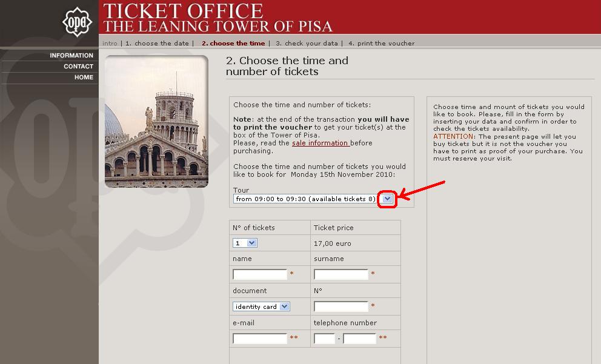This screenshot has height=364, width=601.
Task: Focus the main telephone number field
Action: click(x=360, y=339)
